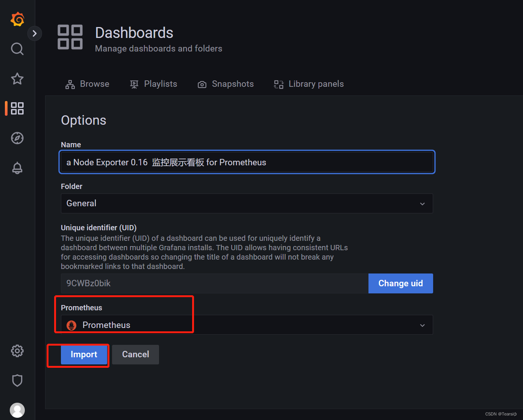This screenshot has width=523, height=420.
Task: Open Starred dashboards star icon
Action: point(17,79)
